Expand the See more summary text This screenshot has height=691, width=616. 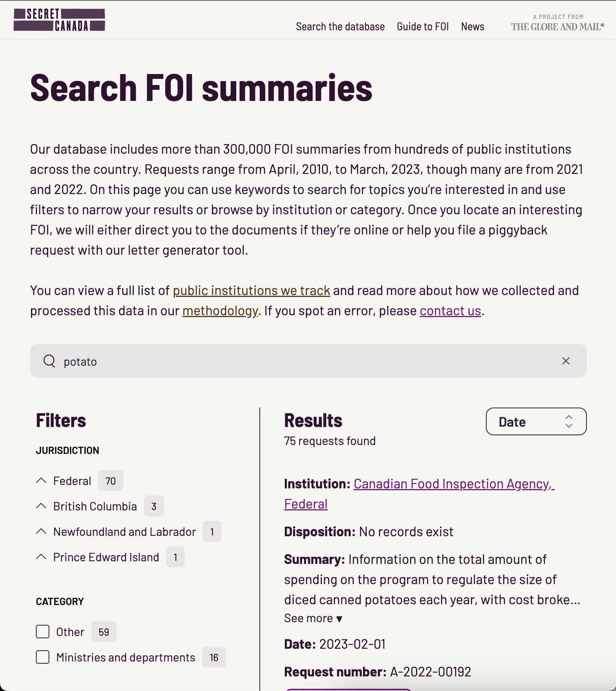pos(313,618)
